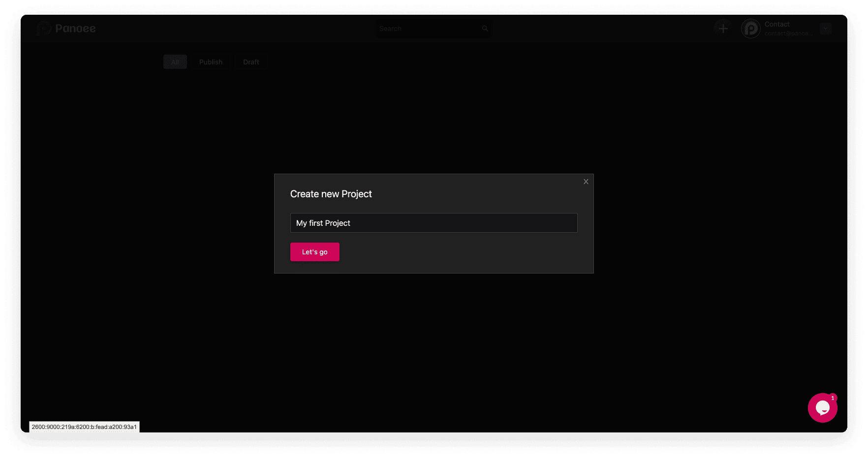Open the circular profile avatar

(x=750, y=29)
